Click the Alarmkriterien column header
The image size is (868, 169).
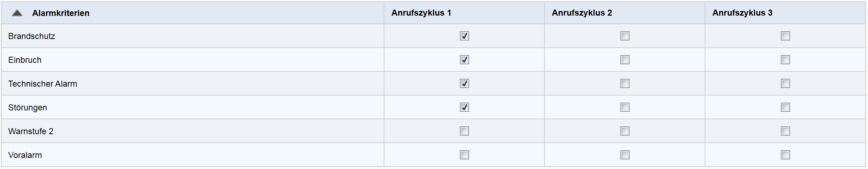point(61,13)
